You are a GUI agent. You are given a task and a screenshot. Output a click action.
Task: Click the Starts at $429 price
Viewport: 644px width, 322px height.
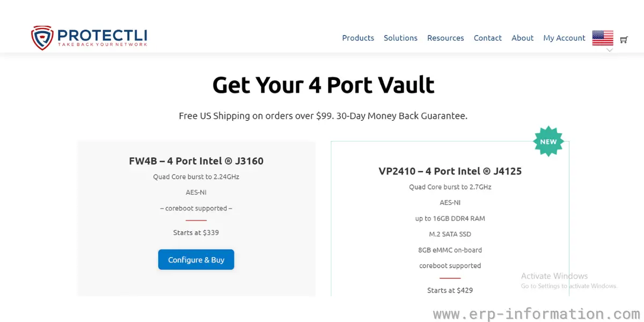pyautogui.click(x=450, y=290)
